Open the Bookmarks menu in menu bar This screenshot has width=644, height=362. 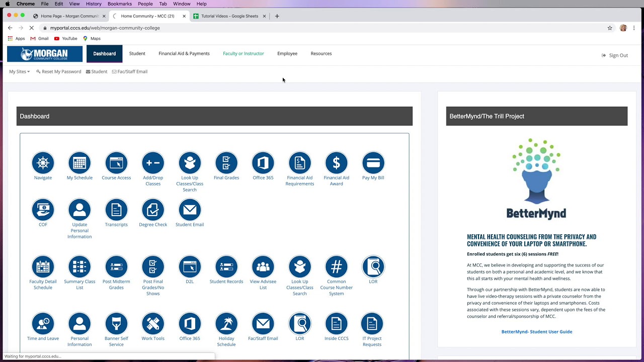tap(120, 4)
